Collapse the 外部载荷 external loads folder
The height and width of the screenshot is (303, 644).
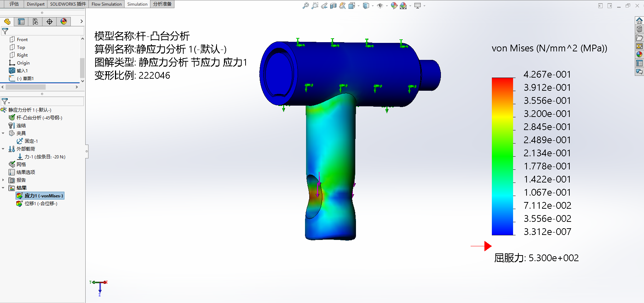3,149
